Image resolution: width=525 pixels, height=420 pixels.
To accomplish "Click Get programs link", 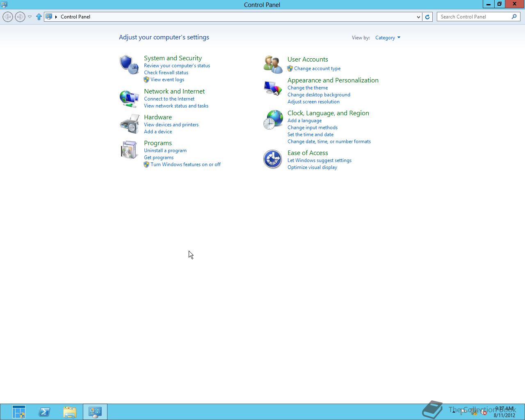I will (159, 157).
